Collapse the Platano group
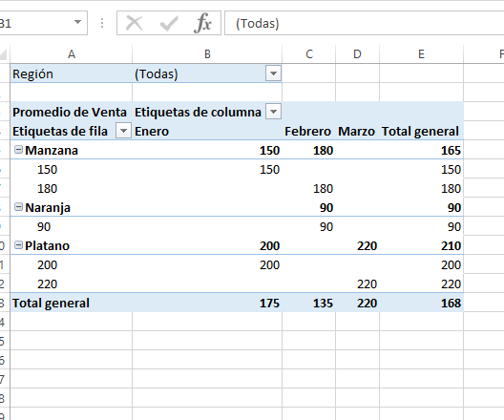 tap(19, 245)
